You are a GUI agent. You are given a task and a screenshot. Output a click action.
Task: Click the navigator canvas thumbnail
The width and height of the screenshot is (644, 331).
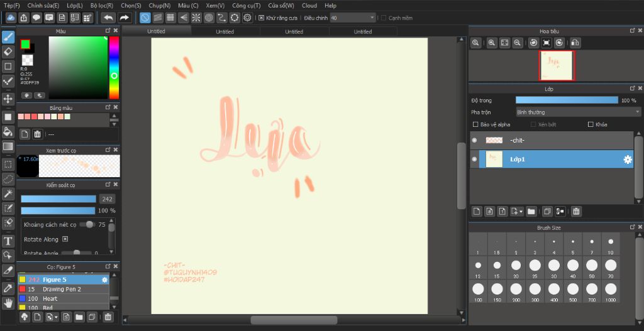(x=557, y=65)
